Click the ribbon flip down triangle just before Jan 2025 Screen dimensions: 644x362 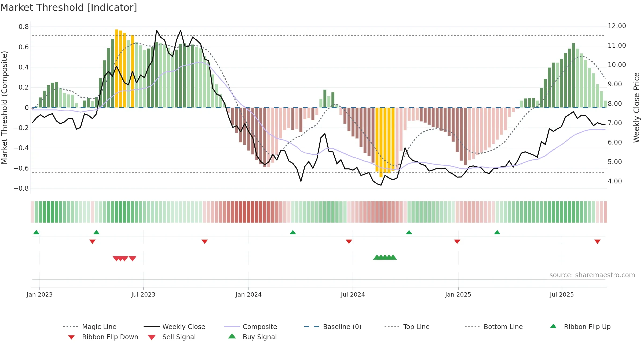tap(457, 242)
